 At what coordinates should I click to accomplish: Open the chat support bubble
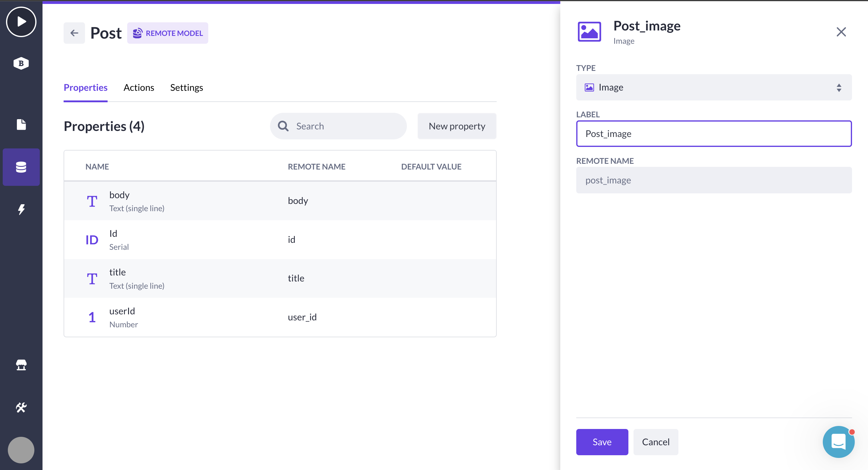[838, 442]
